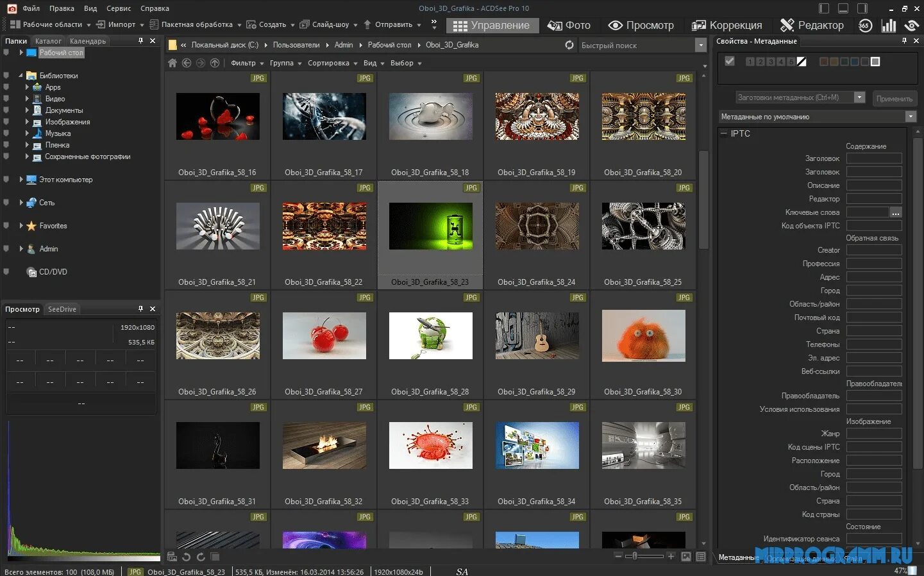Pin the Просмотр preview panel
Viewport: 924px width, 576px height.
click(141, 309)
